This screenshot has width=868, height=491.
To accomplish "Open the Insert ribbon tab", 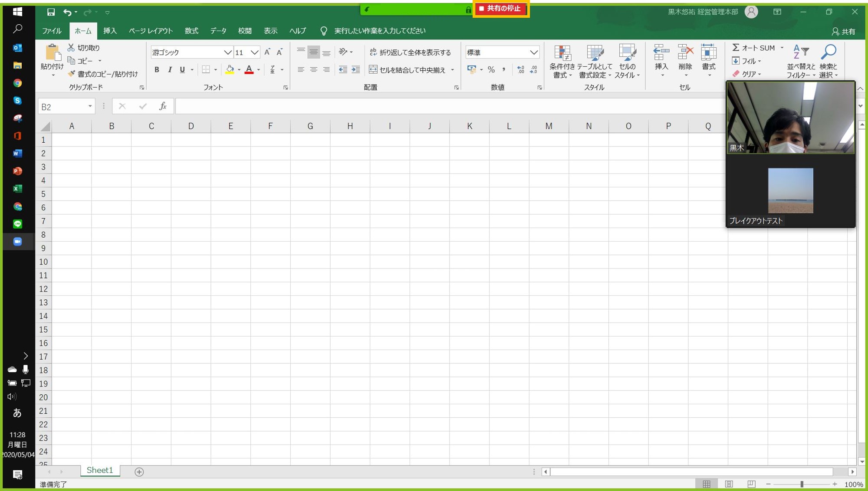I will [110, 31].
